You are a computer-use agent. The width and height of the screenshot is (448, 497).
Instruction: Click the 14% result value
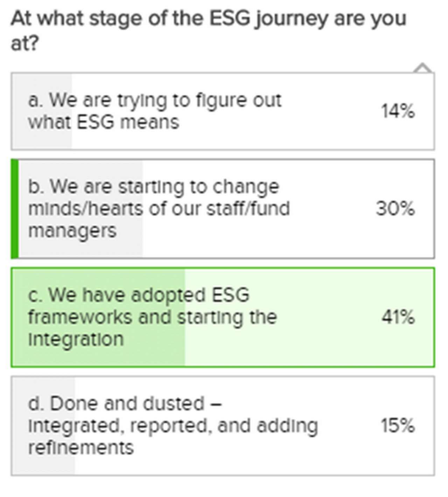coord(398,112)
